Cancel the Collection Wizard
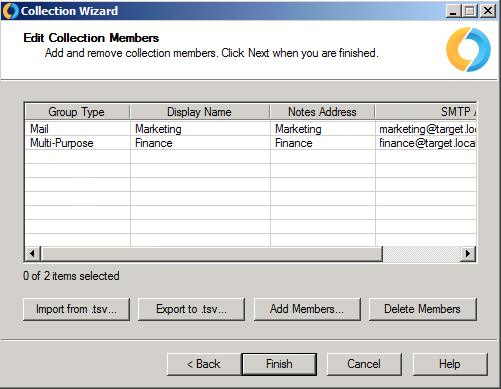The image size is (501, 389). (x=364, y=364)
